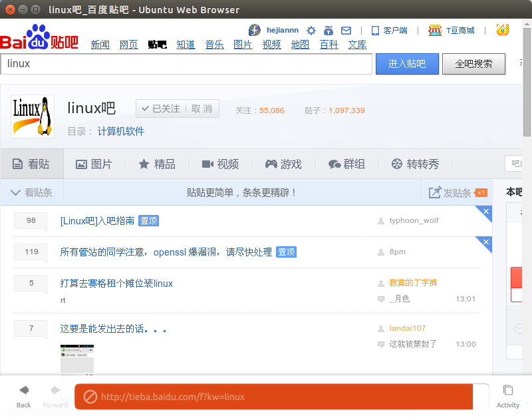Click the 98 reply count box
The image size is (532, 418).
pyautogui.click(x=31, y=221)
